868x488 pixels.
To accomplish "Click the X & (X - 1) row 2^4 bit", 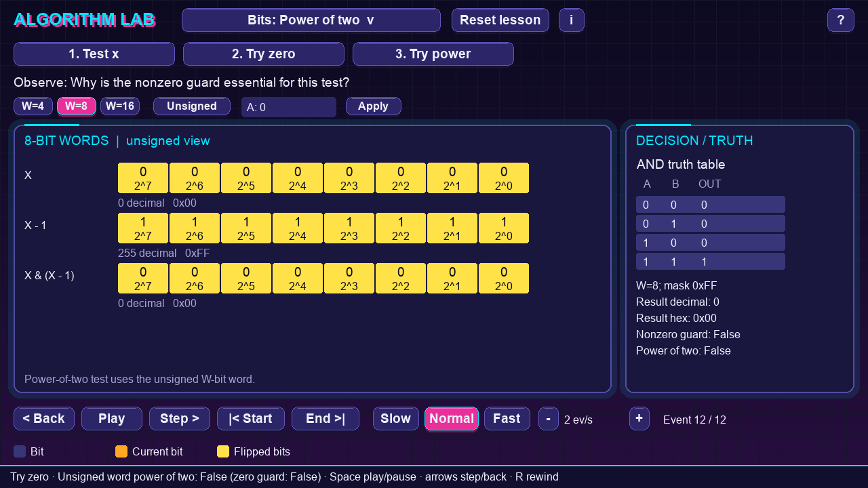I will (298, 279).
